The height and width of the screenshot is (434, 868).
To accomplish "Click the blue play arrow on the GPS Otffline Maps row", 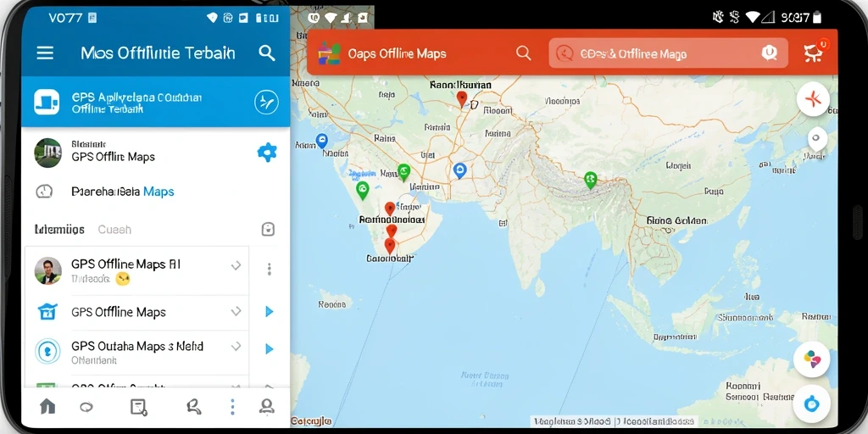I will coord(269,312).
